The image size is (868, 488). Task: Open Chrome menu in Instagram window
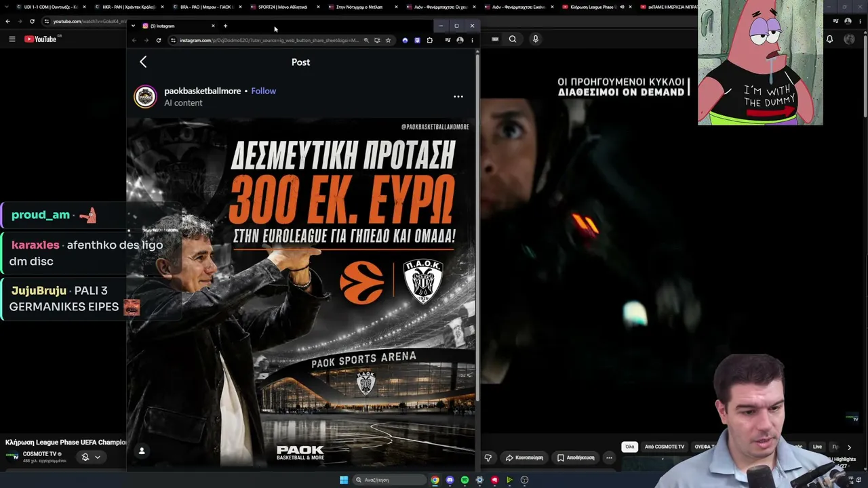point(472,40)
